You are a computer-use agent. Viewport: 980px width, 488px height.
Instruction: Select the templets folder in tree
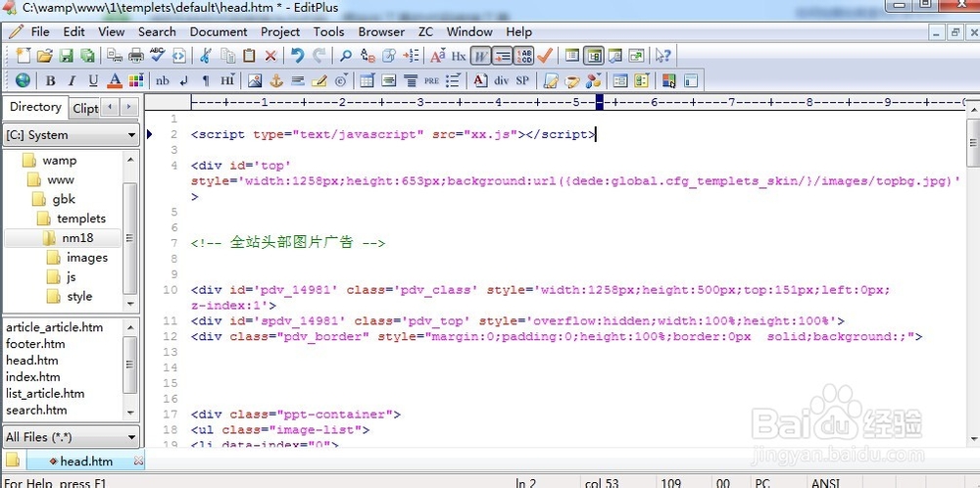(81, 219)
